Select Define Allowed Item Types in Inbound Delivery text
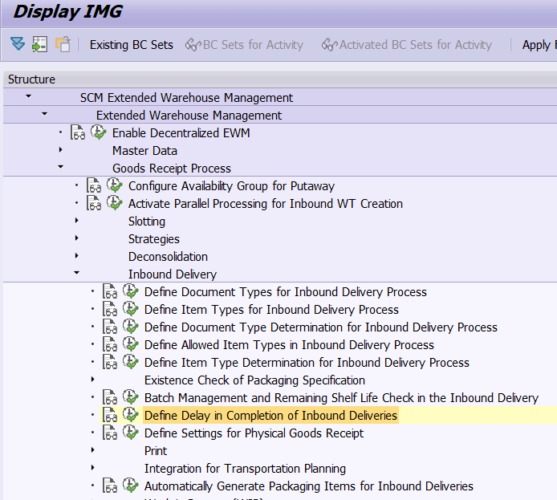The image size is (557, 500). pyautogui.click(x=289, y=345)
